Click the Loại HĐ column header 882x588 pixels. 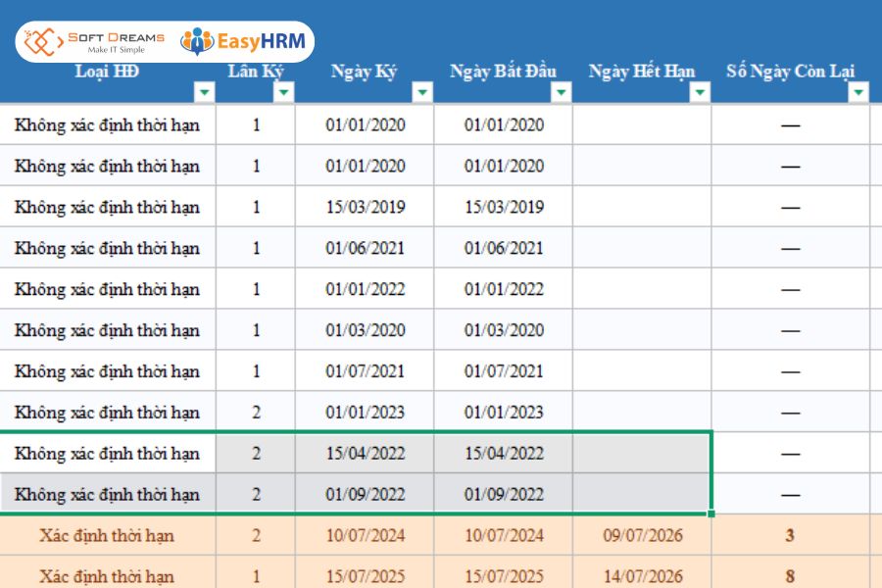click(x=108, y=72)
